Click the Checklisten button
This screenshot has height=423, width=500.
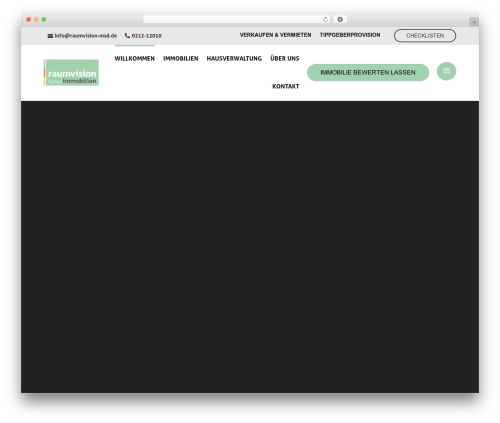pyautogui.click(x=425, y=36)
